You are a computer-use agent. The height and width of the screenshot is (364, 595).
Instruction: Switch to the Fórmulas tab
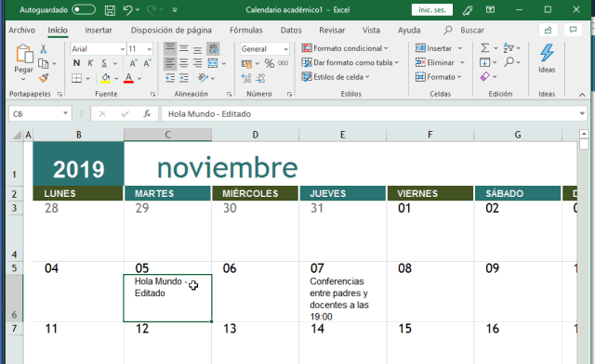tap(245, 31)
